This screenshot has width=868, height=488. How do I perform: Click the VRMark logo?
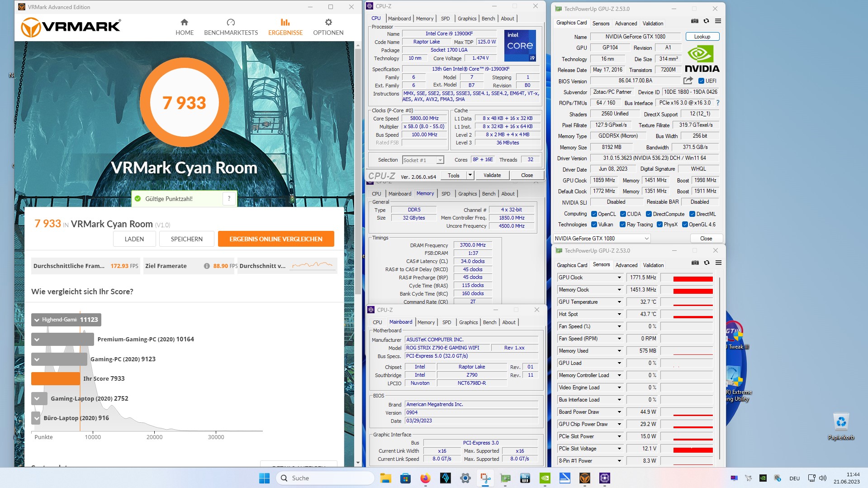click(71, 27)
